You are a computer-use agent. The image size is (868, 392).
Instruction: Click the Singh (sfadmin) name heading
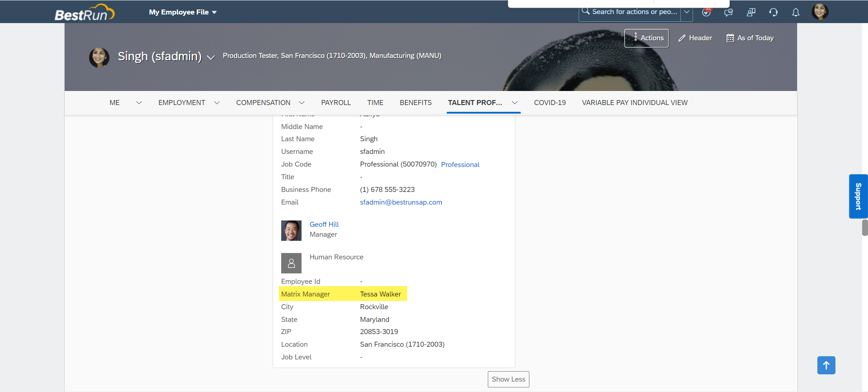tap(160, 56)
